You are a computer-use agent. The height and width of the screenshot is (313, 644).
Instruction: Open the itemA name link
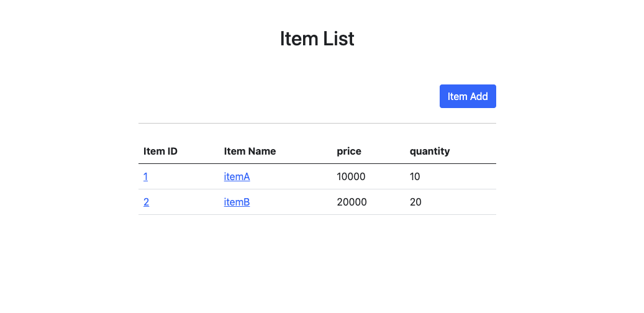[x=237, y=176]
